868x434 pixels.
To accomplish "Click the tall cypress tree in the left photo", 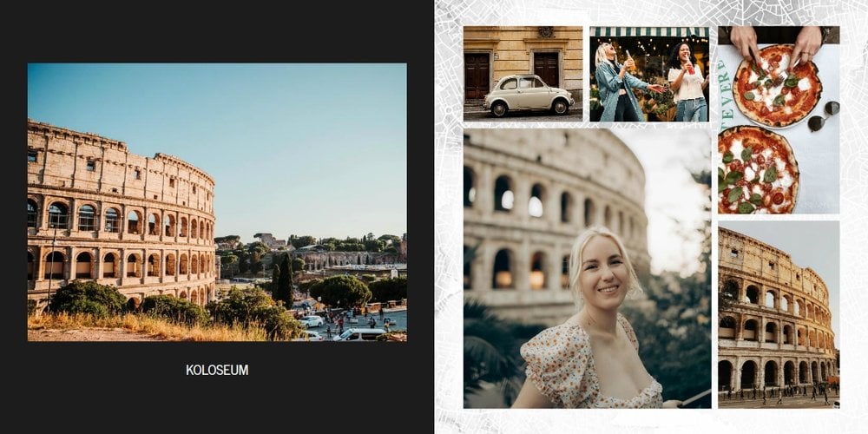I will [x=285, y=278].
